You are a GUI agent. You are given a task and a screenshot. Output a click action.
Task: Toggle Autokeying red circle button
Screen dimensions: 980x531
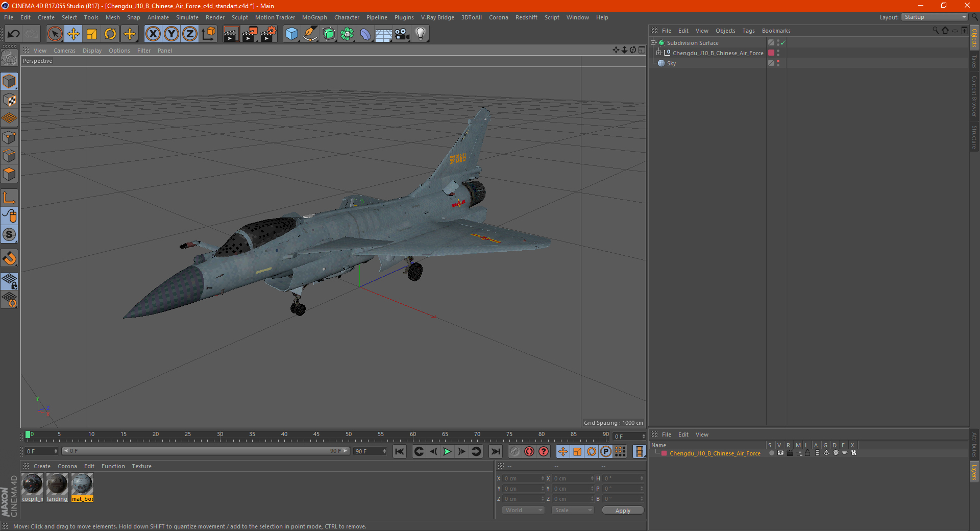529,451
